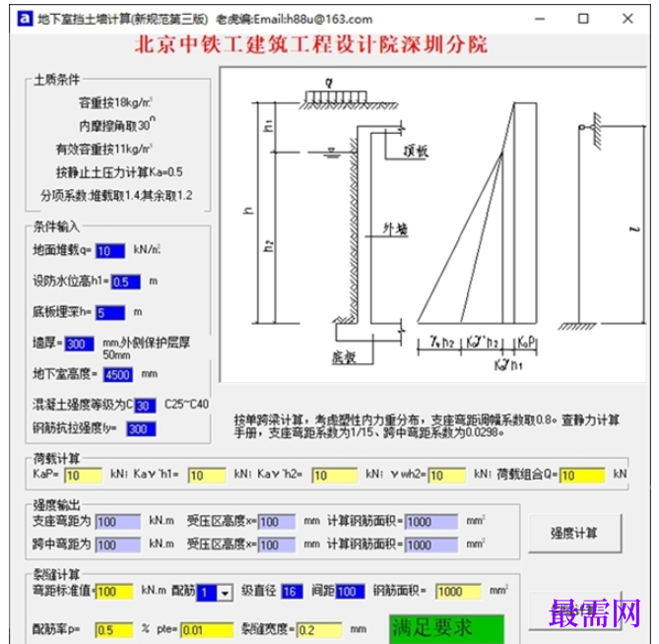Click the 按单跨梁计算 explanatory note
659x644 pixels.
(427, 426)
